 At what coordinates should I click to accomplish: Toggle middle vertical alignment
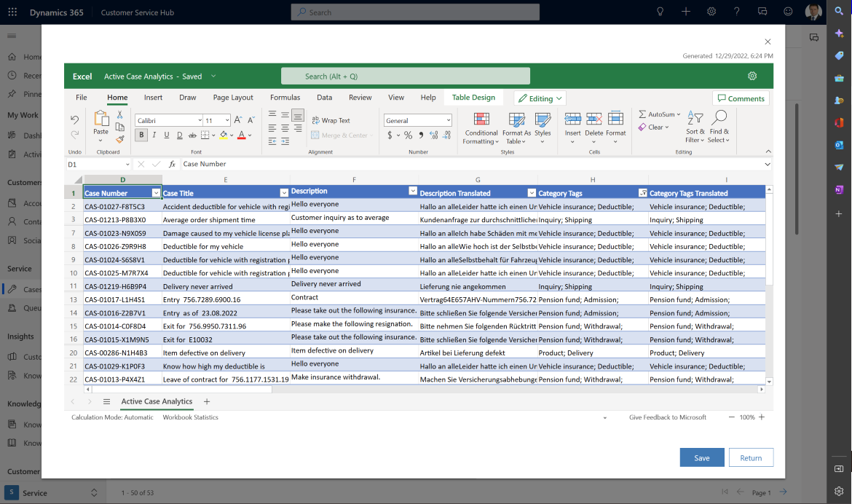[285, 115]
